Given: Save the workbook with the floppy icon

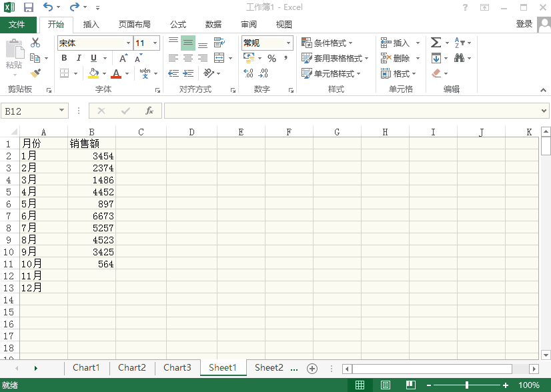Looking at the screenshot, I should (x=29, y=7).
